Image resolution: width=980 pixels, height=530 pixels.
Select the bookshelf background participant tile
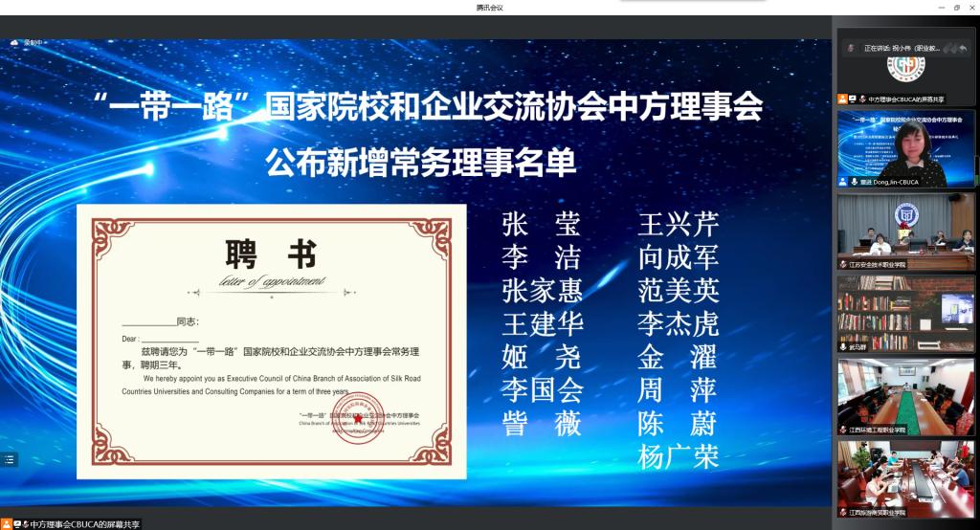[x=905, y=315]
